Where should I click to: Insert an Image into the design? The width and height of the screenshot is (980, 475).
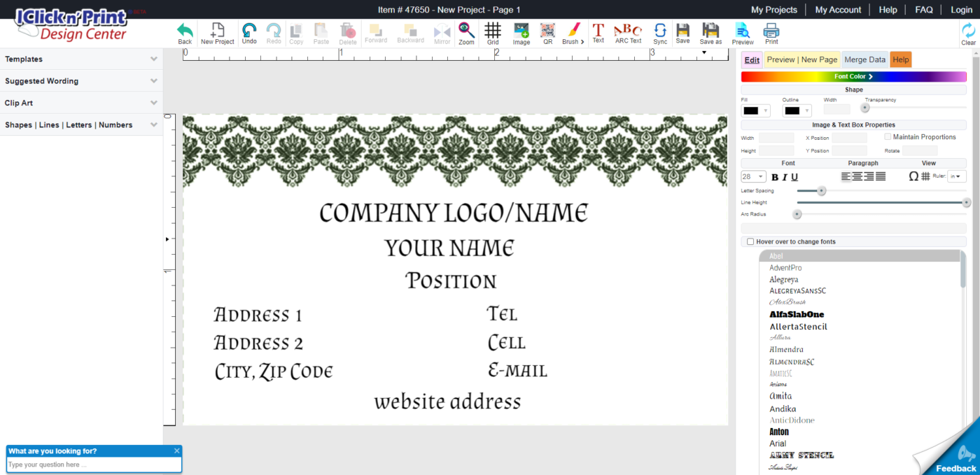tap(521, 33)
